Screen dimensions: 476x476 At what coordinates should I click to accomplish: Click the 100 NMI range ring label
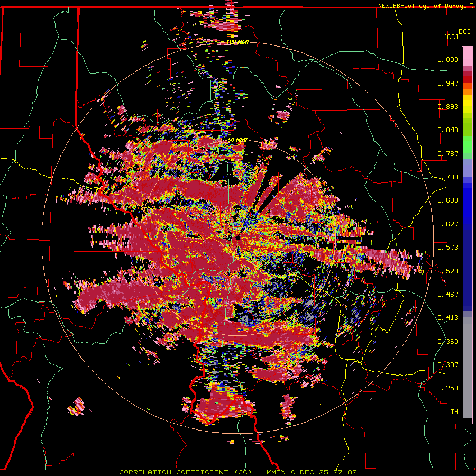pos(237,42)
